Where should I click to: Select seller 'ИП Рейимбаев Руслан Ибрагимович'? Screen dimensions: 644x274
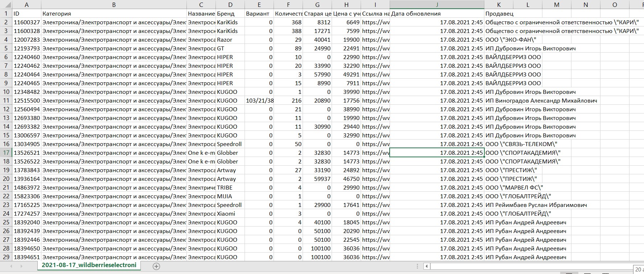tap(536, 205)
